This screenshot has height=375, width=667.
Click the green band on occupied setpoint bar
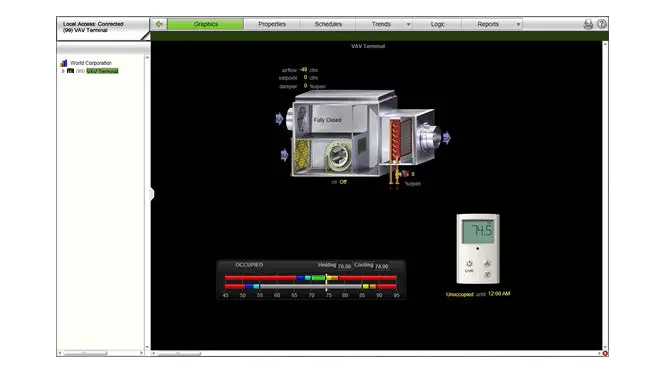point(318,278)
